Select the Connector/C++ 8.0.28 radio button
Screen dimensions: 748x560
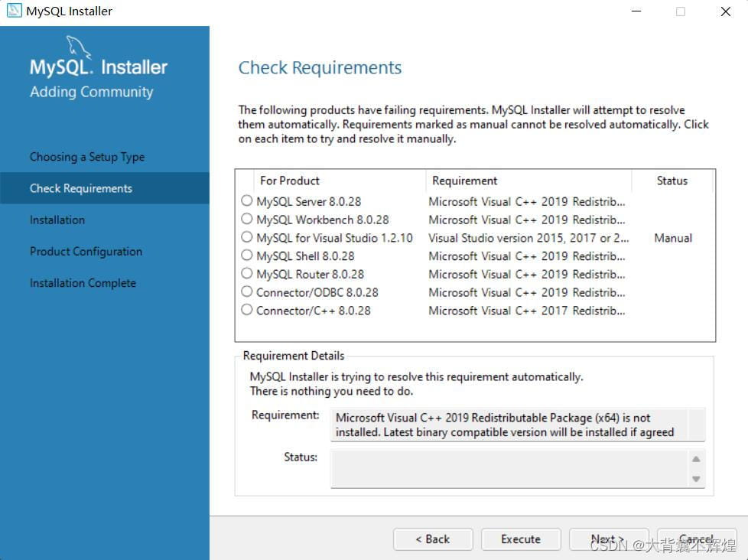click(x=246, y=311)
